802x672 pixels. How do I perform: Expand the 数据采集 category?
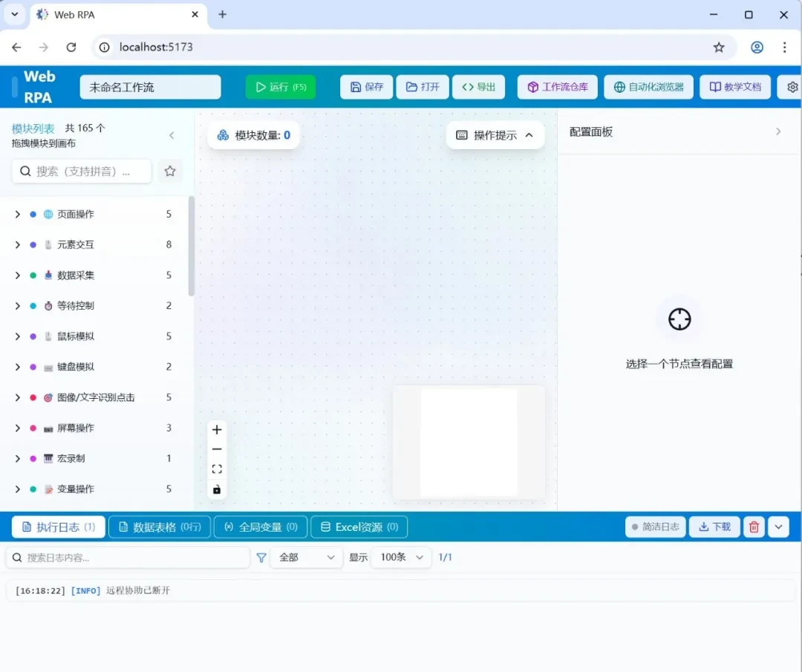point(17,275)
